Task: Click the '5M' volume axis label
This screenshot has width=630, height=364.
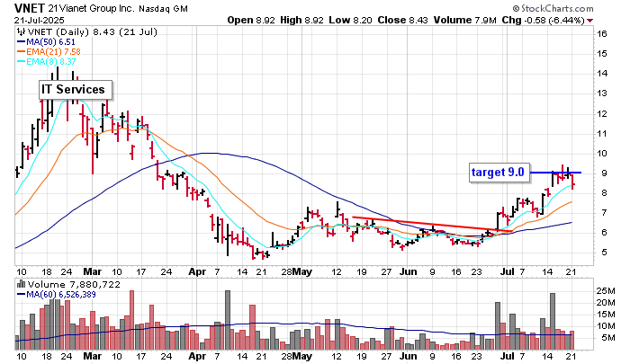Action: [608, 338]
